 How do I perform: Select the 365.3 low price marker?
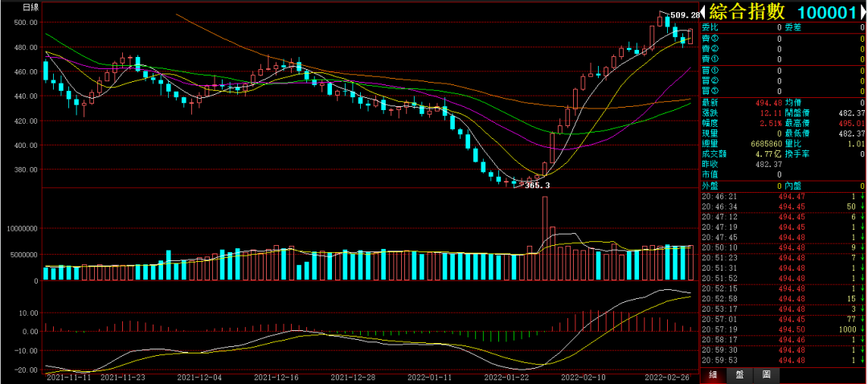point(537,186)
